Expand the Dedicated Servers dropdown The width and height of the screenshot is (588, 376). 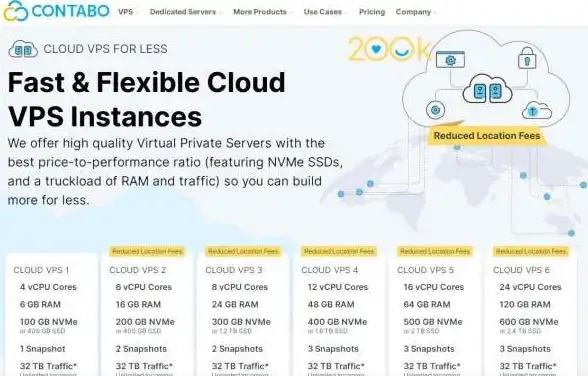(x=185, y=12)
